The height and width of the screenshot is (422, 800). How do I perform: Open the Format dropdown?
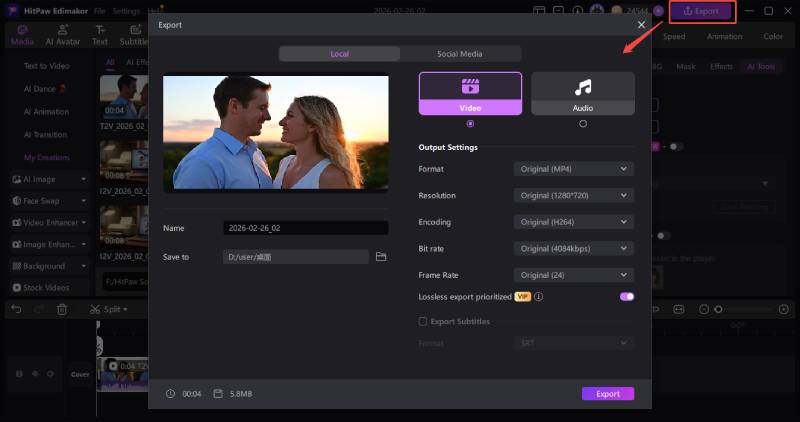[573, 169]
